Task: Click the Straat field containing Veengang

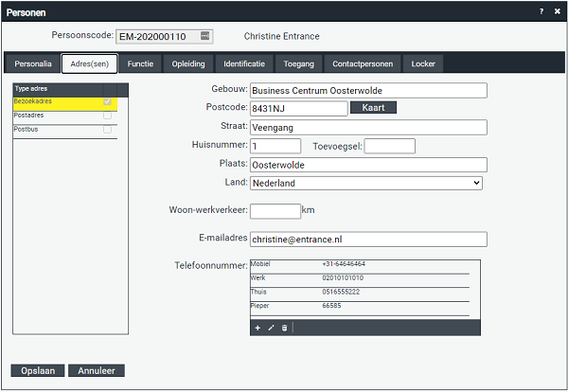Action: pyautogui.click(x=368, y=128)
